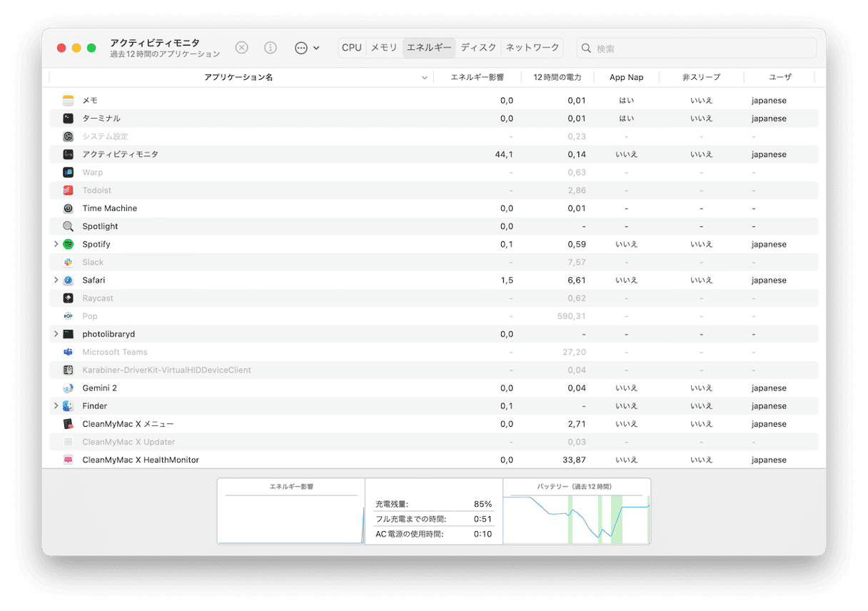Click the Todoist app icon
868x611 pixels.
click(68, 191)
